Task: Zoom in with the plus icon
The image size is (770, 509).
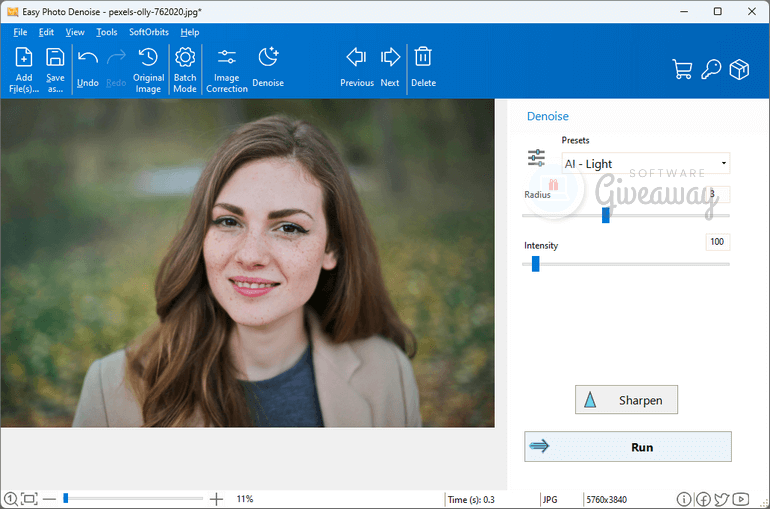Action: click(216, 499)
